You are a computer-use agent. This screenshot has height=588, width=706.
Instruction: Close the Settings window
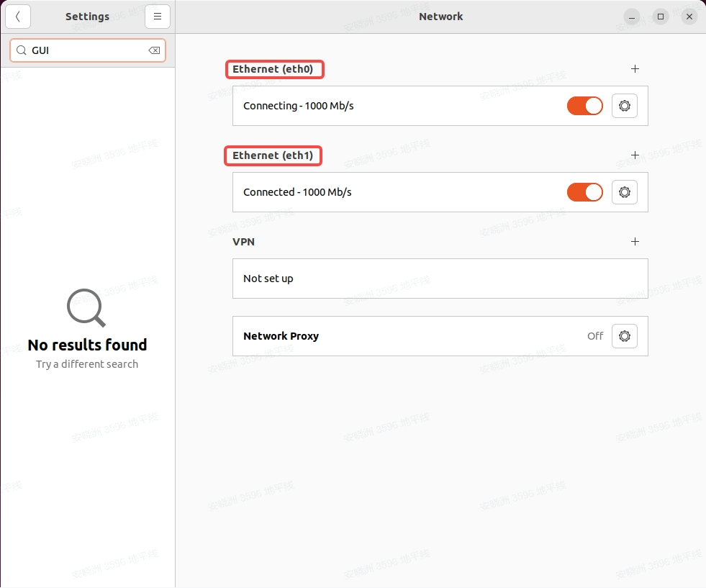[689, 17]
